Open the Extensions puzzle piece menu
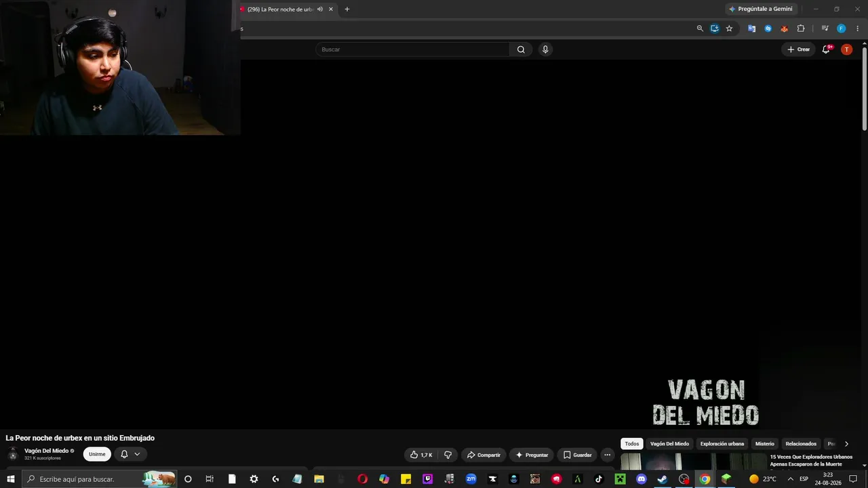Screen dimensions: 868x488 (801, 28)
